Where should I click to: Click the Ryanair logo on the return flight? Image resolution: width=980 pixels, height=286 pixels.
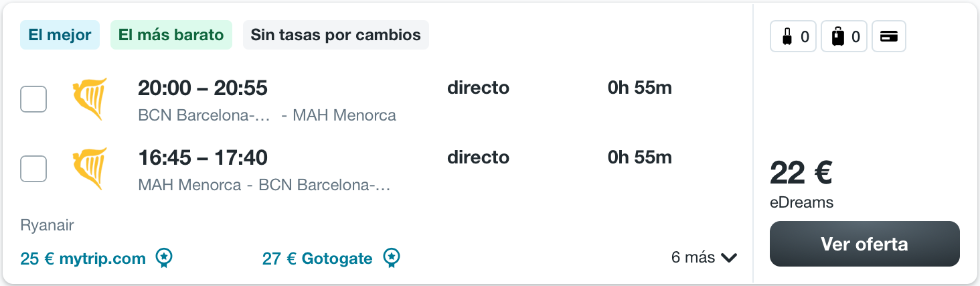coord(90,169)
